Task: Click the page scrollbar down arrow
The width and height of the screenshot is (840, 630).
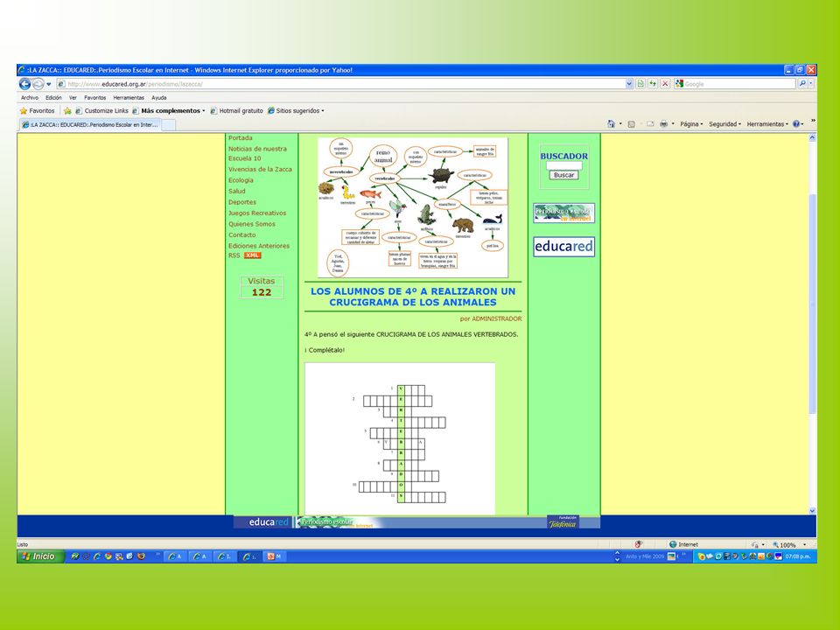Action: (812, 511)
